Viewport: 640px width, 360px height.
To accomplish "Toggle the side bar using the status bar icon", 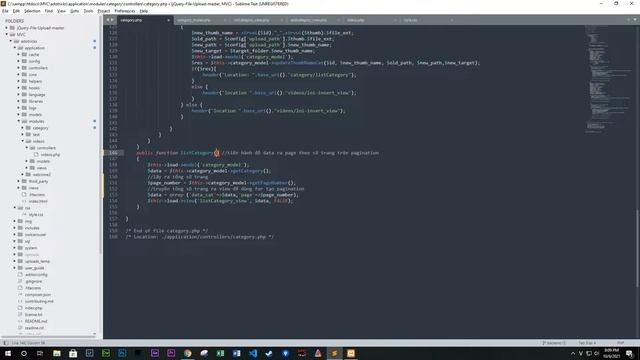I will 6,343.
